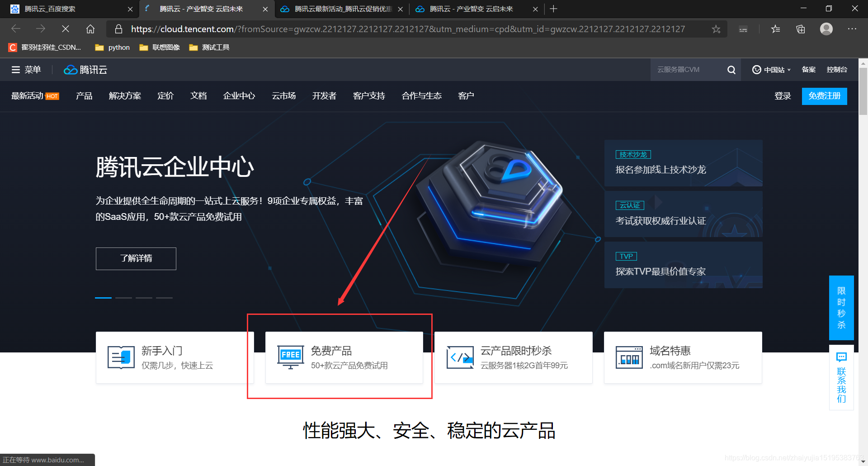Close the 腾讯云_百度搜索 tab
This screenshot has width=868, height=466.
130,9
